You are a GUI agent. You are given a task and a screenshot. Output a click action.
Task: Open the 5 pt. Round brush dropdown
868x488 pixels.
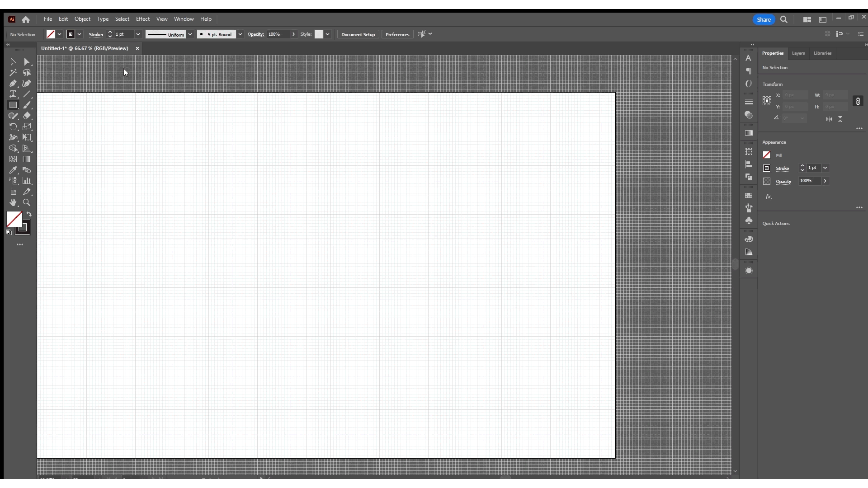click(241, 34)
